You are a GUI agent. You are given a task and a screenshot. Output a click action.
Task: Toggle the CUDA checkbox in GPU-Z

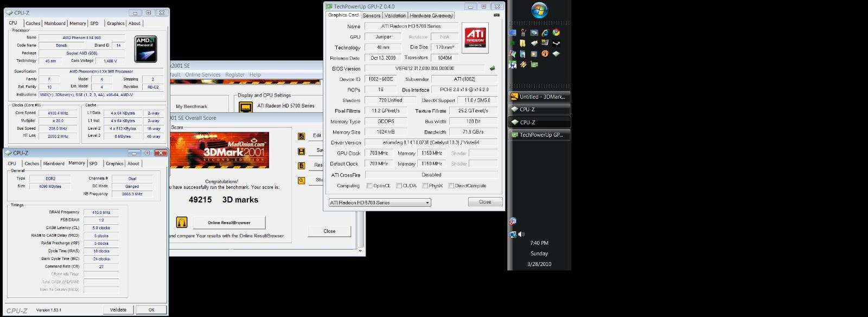click(x=399, y=186)
